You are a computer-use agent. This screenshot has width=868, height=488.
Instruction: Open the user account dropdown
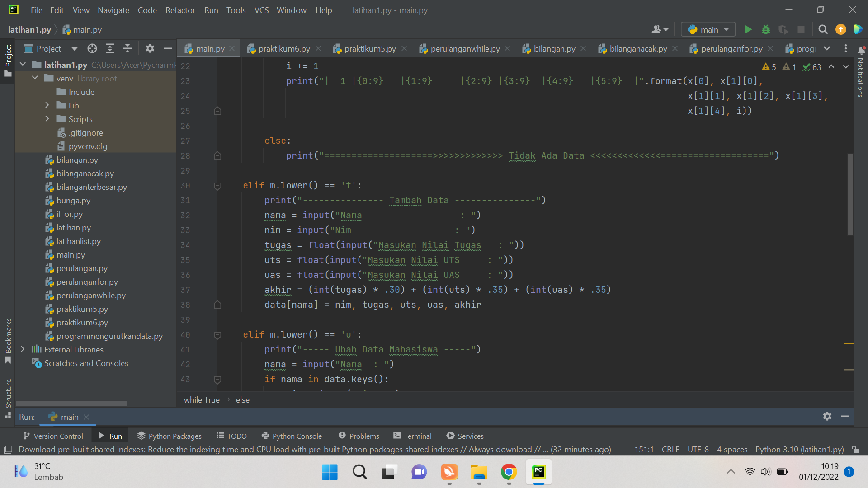pos(660,30)
